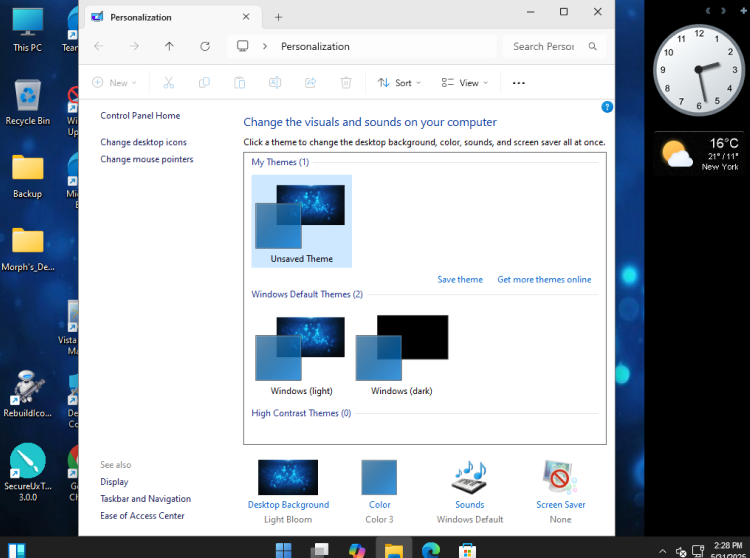Click the analog clock gadget
This screenshot has height=558, width=750.
(699, 70)
